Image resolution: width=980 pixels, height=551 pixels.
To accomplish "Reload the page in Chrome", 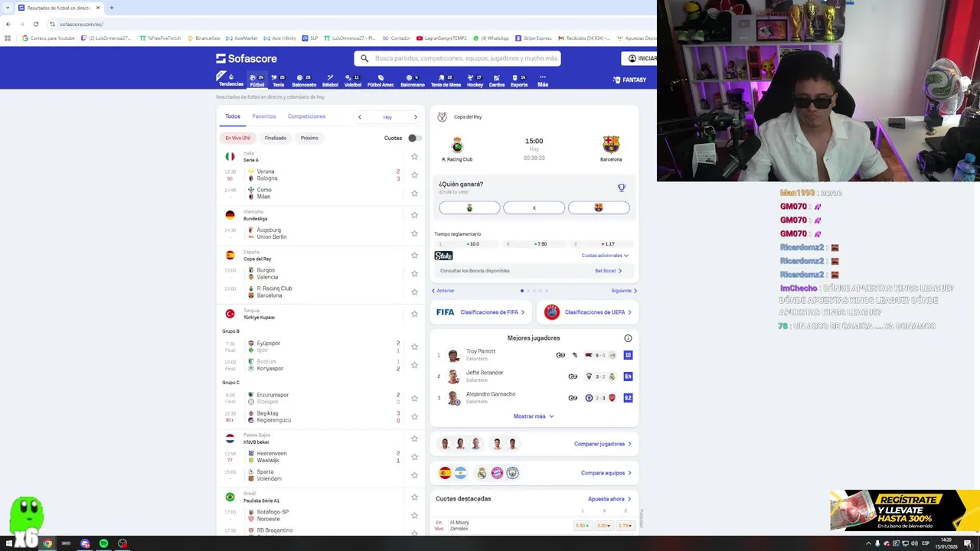I will click(x=35, y=24).
